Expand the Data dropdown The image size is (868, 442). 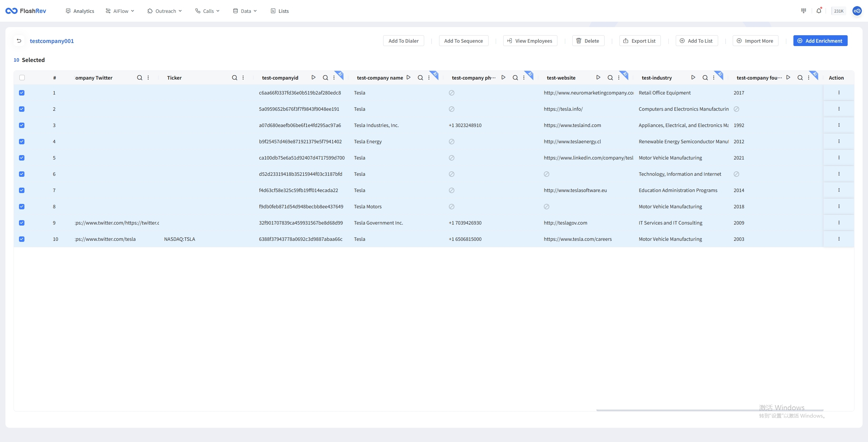(245, 11)
